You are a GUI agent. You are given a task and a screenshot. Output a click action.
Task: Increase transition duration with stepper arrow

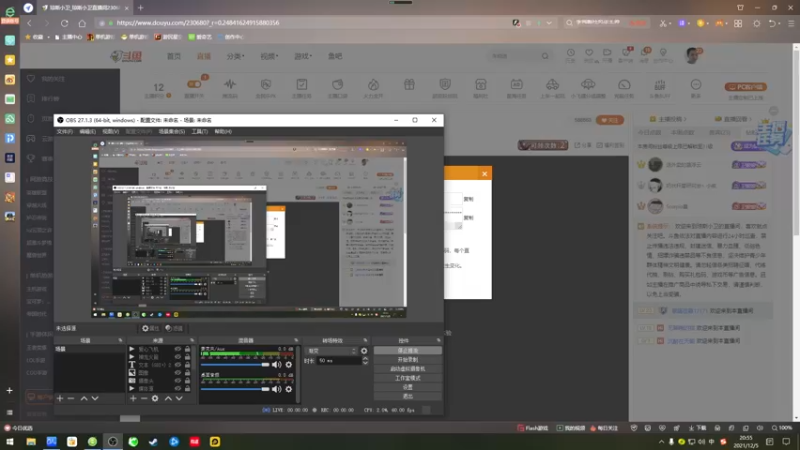pyautogui.click(x=365, y=359)
